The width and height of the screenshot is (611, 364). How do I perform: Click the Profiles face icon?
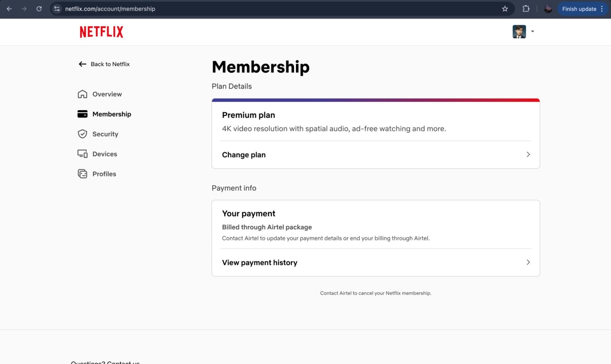(82, 174)
